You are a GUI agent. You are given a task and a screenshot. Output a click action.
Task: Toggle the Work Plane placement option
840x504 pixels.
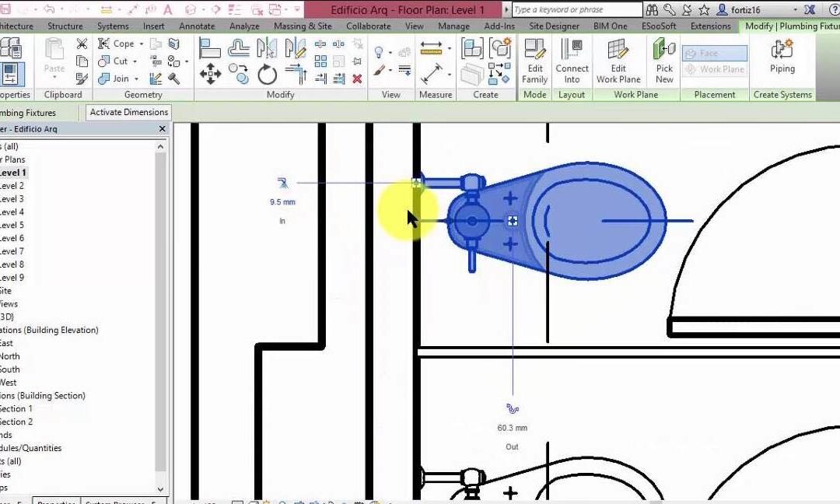[715, 69]
